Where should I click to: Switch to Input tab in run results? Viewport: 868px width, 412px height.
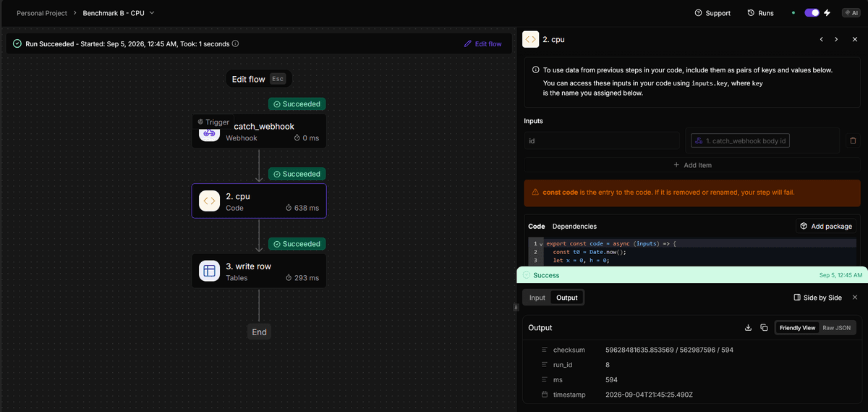[537, 298]
